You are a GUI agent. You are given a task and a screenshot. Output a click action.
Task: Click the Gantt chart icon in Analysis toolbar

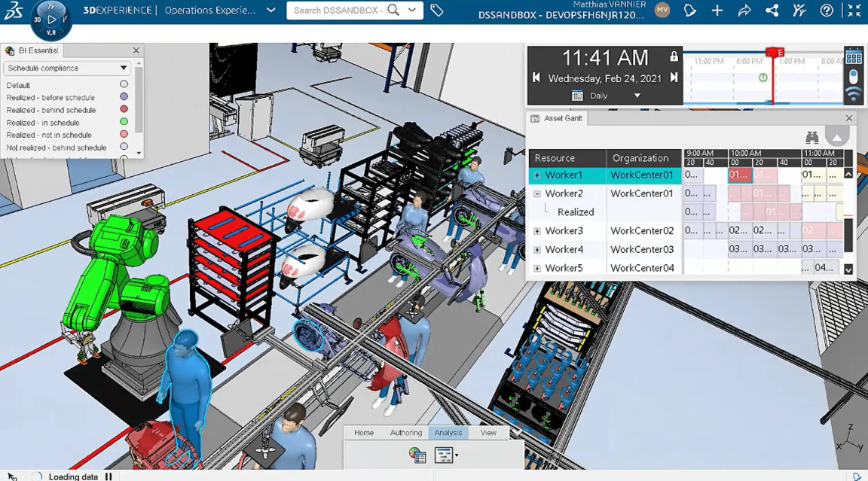pyautogui.click(x=444, y=455)
